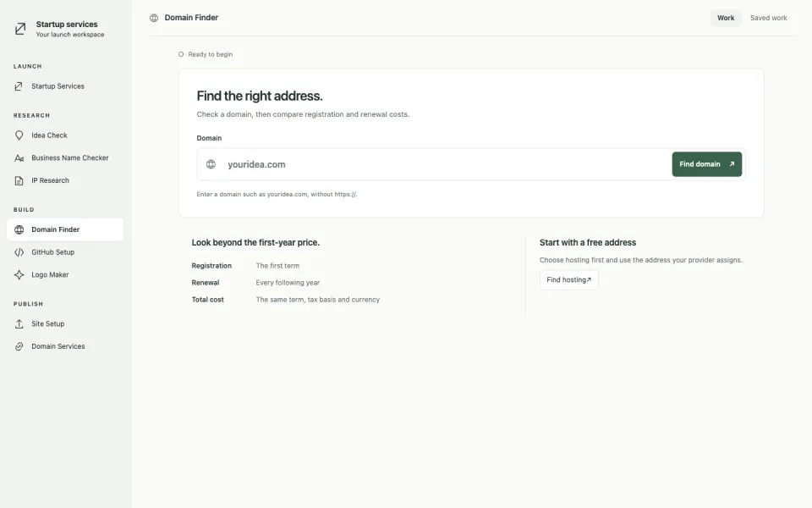
Task: Click the Logo Maker sparkle icon
Action: tap(19, 274)
